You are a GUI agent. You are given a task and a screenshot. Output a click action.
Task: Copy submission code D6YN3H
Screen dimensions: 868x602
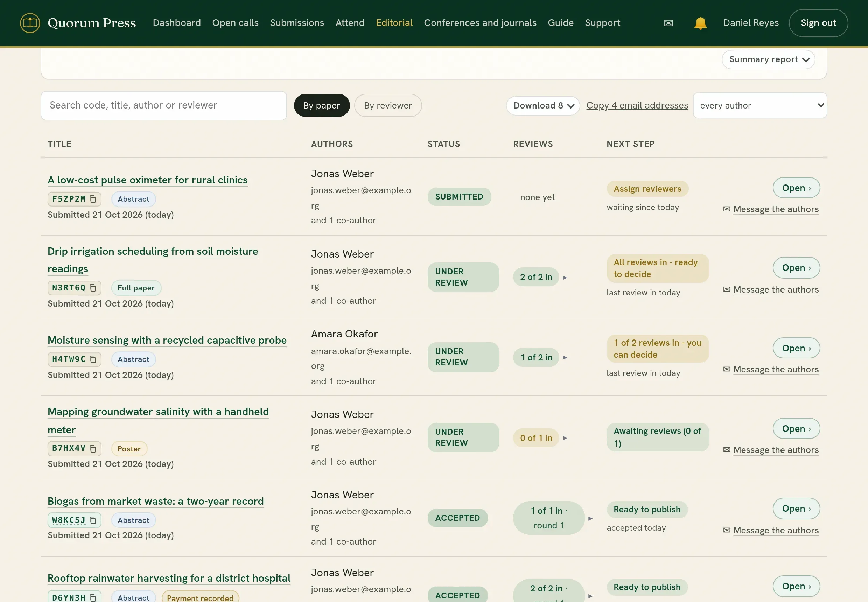pos(93,597)
